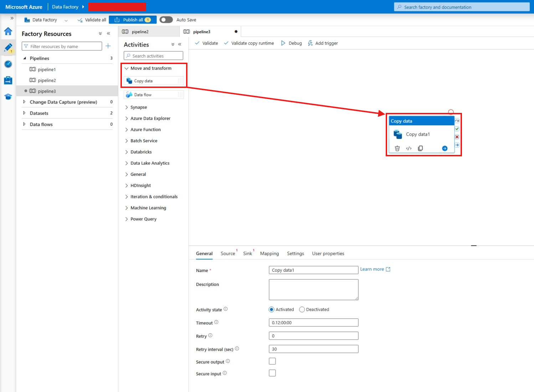Add a new factory resource with plus
534x392 pixels.
tap(108, 46)
